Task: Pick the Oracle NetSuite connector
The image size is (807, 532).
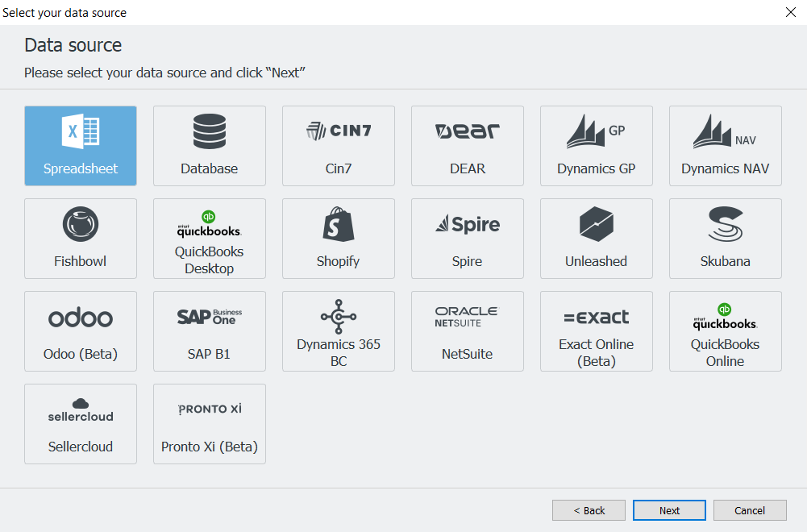Action: 468,331
